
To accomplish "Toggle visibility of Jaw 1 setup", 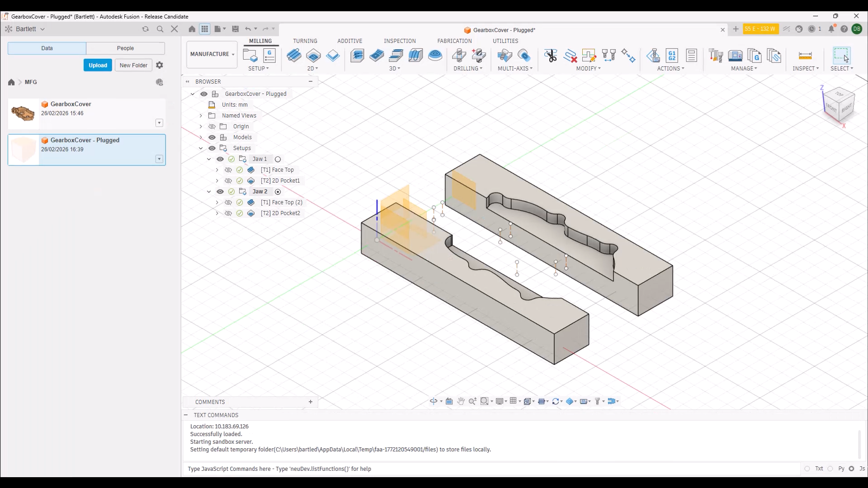I will (x=220, y=159).
